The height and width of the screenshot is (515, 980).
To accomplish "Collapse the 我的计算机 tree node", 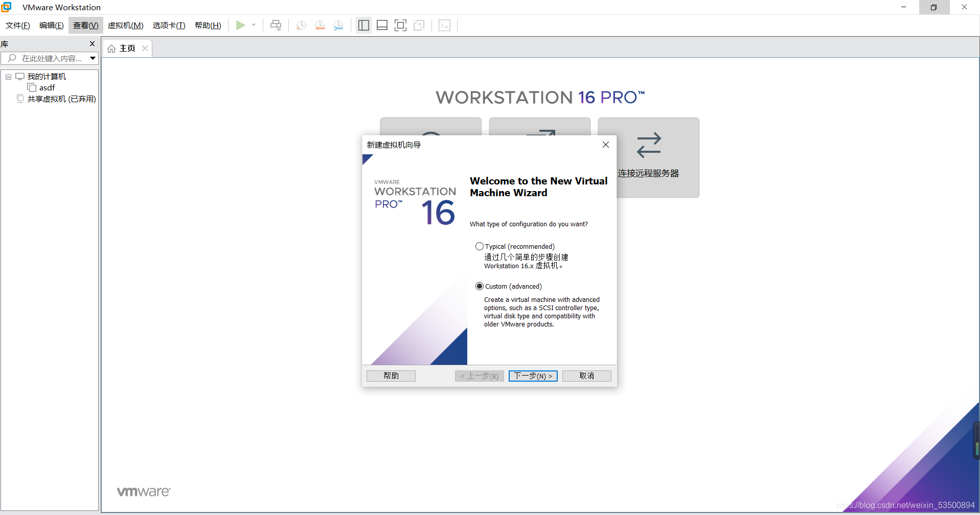I will pos(8,77).
